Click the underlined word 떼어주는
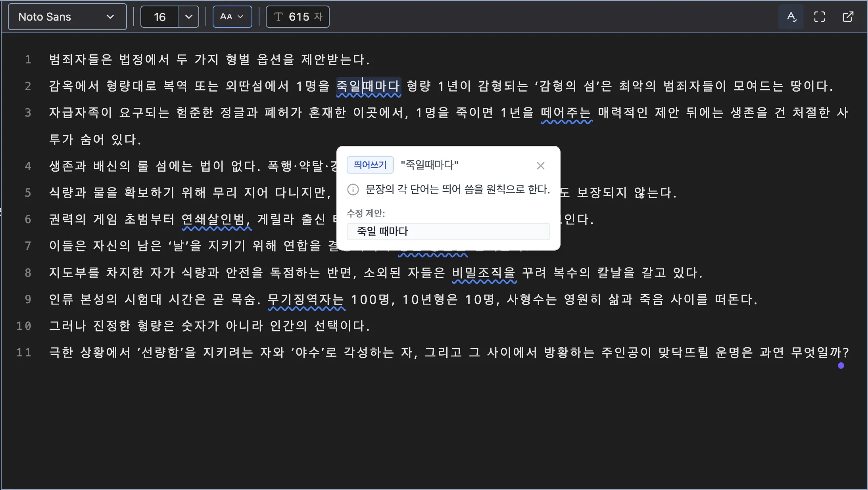Viewport: 868px width, 490px height. 566,113
